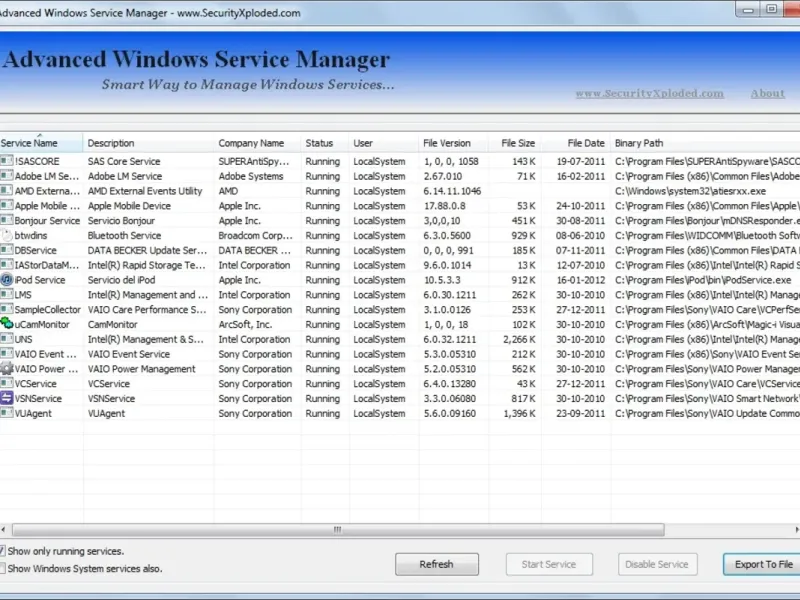Click the Disable Service button
The height and width of the screenshot is (600, 800).
pyautogui.click(x=657, y=564)
